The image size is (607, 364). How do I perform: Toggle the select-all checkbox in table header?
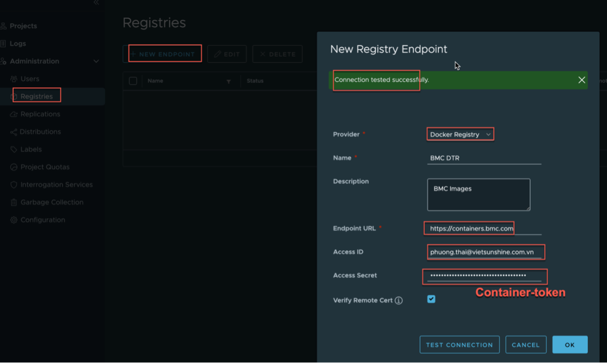pyautogui.click(x=133, y=81)
